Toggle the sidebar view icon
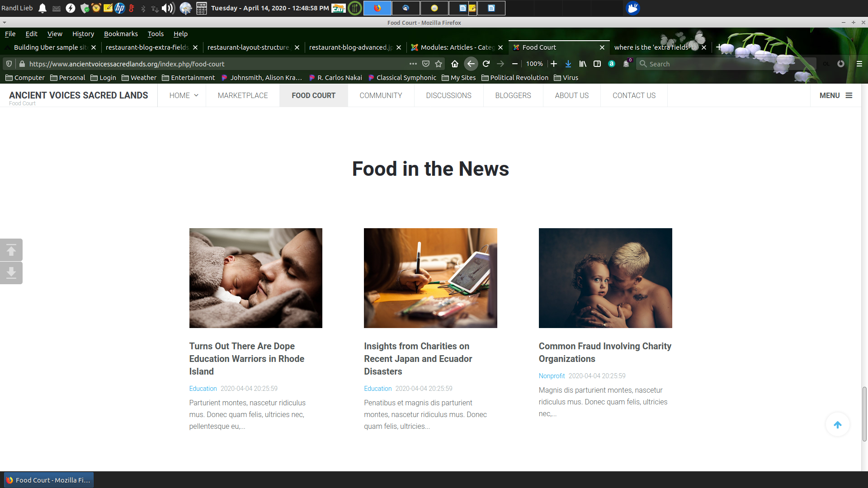This screenshot has width=868, height=488. [597, 64]
